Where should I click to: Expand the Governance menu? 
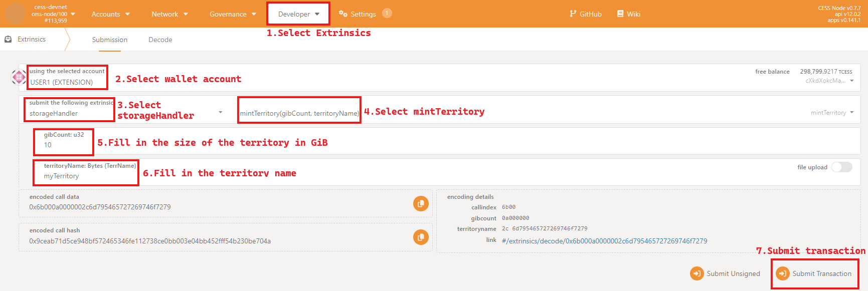click(x=233, y=14)
